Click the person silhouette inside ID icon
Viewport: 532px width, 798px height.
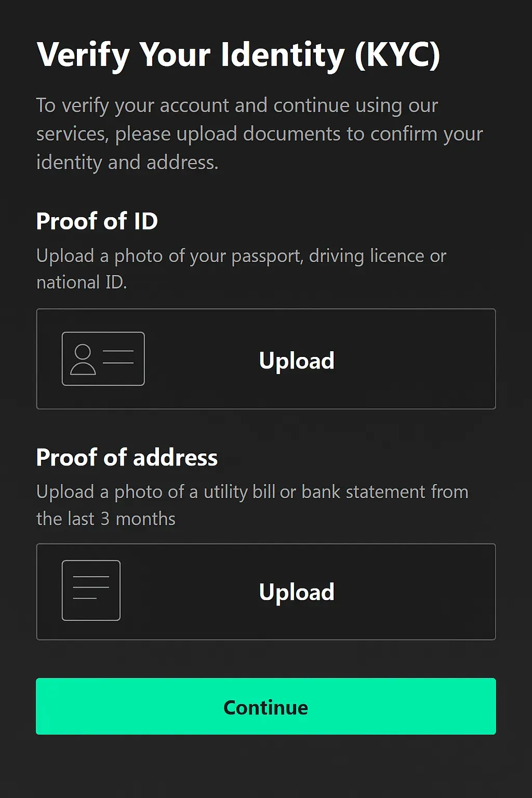pyautogui.click(x=83, y=360)
